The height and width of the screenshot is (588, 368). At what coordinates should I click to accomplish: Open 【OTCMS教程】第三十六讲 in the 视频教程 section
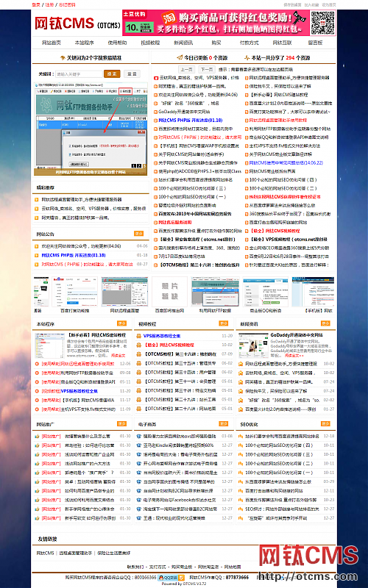(x=180, y=354)
